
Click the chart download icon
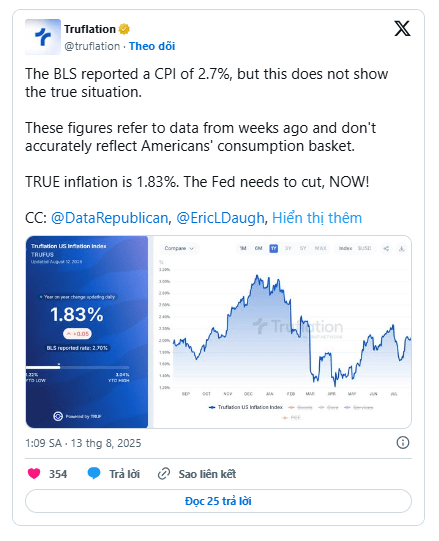pyautogui.click(x=401, y=248)
